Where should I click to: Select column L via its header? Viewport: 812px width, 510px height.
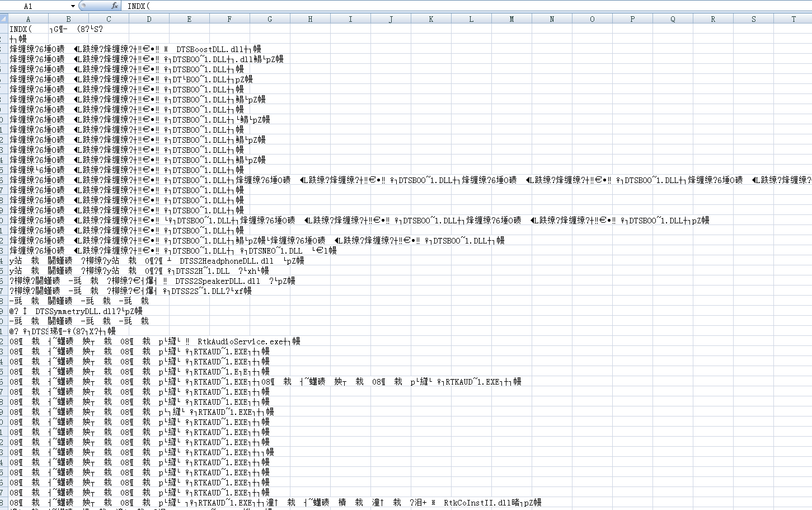coord(472,19)
